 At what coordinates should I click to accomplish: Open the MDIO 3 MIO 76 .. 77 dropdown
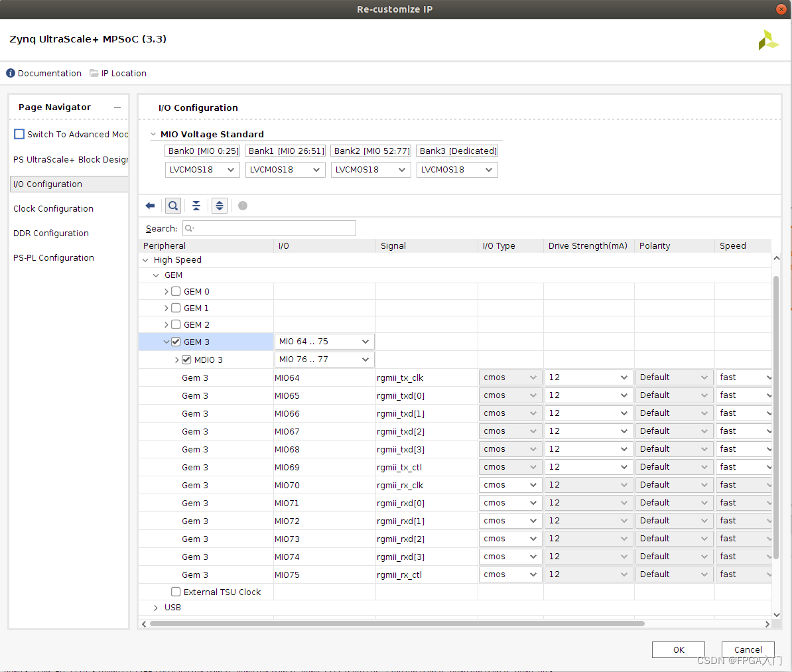coord(324,360)
